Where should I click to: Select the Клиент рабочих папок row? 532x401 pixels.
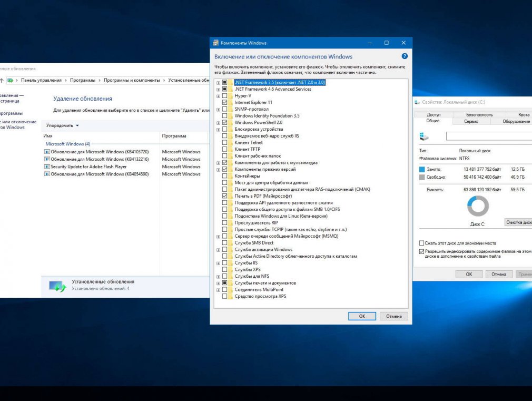click(x=258, y=156)
